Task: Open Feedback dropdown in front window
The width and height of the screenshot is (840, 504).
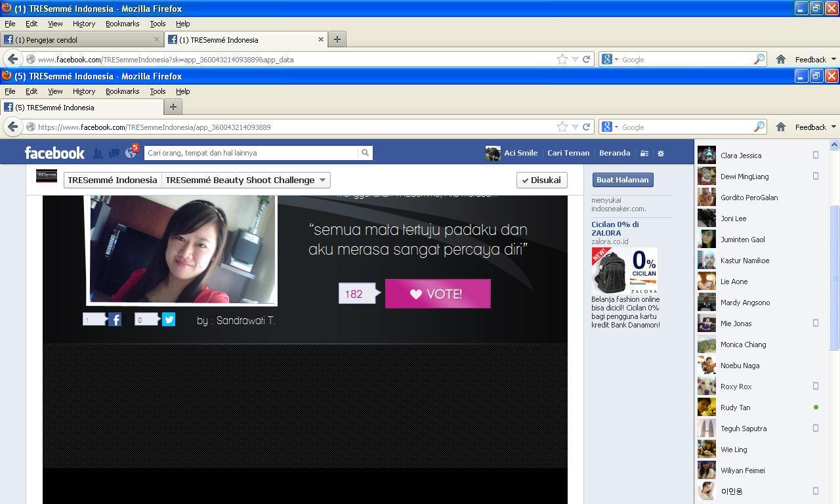Action: click(816, 127)
